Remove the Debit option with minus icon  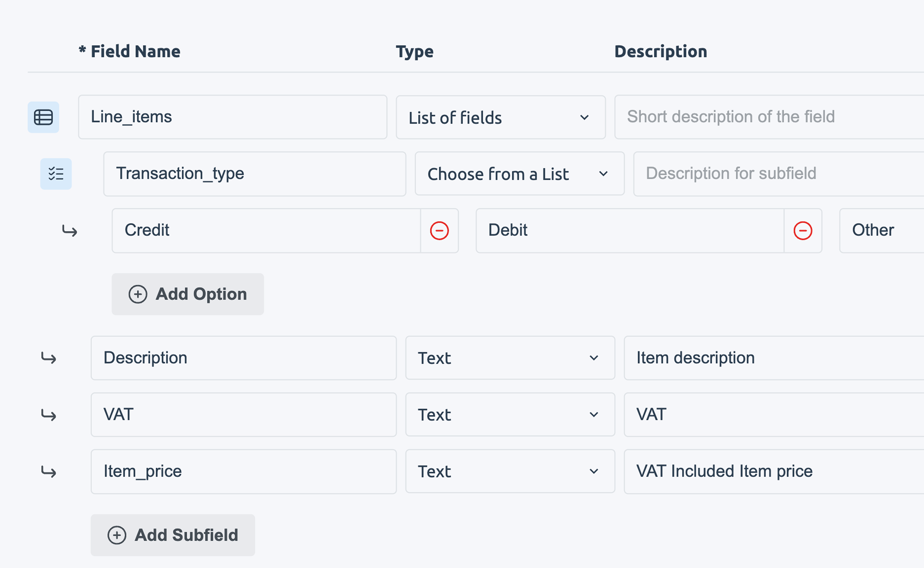pyautogui.click(x=803, y=231)
